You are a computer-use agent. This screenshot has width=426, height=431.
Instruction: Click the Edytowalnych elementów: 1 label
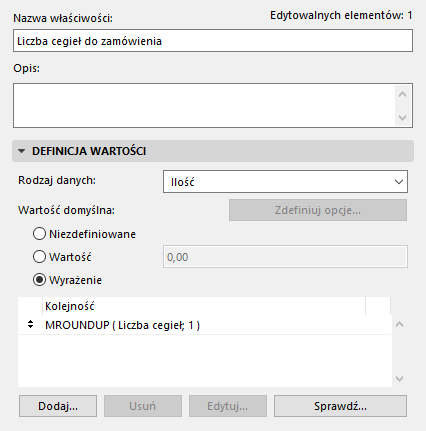click(x=341, y=15)
